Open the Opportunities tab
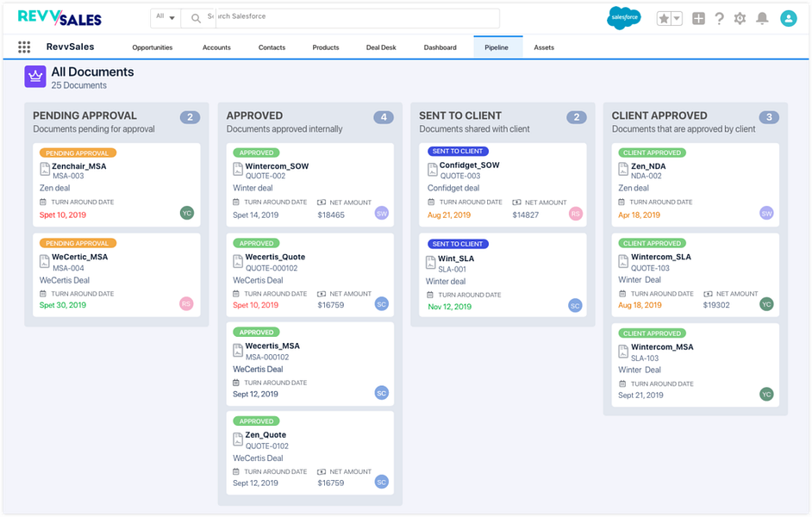This screenshot has width=812, height=517. pos(153,47)
